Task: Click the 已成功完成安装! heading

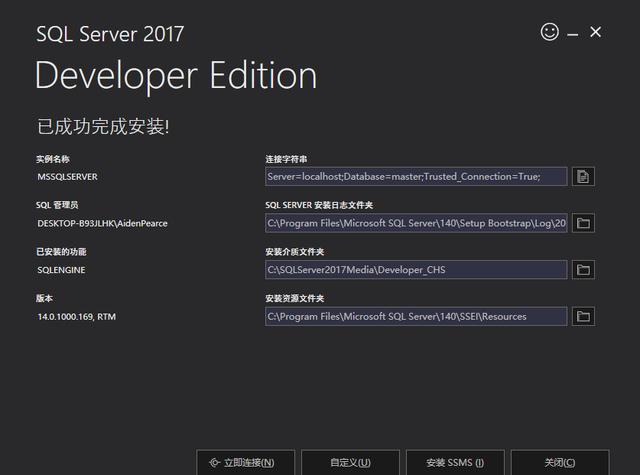Action: tap(103, 126)
